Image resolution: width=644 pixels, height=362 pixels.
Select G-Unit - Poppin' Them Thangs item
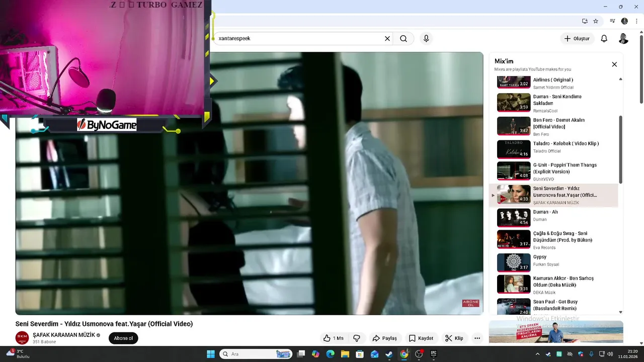[554, 171]
